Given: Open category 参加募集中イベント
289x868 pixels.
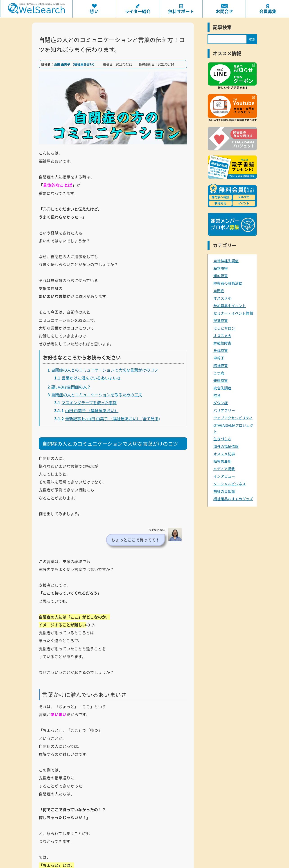Looking at the screenshot, I should tap(229, 306).
